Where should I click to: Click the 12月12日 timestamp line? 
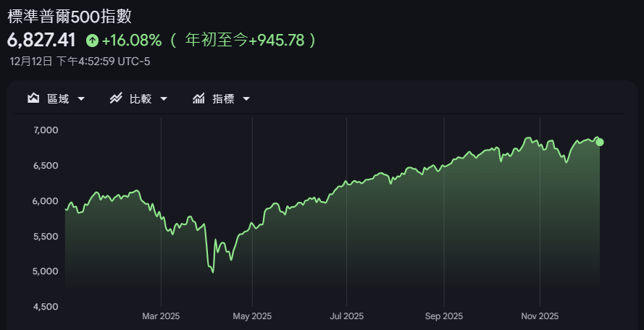[80, 62]
